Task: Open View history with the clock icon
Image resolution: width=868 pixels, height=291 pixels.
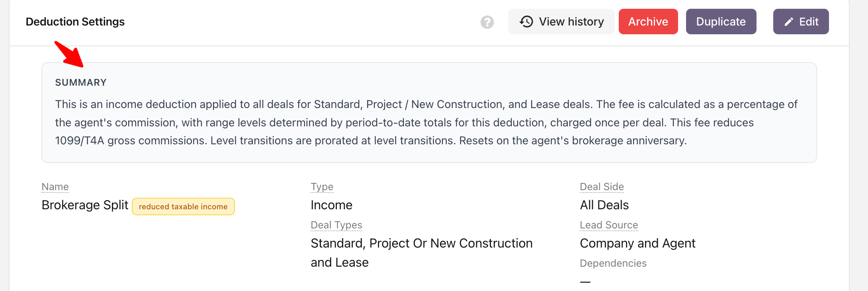Action: (561, 22)
